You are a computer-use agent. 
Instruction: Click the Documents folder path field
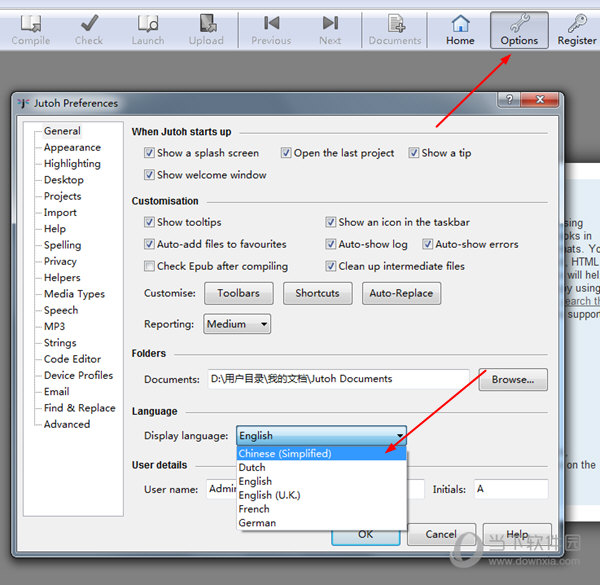click(x=339, y=379)
